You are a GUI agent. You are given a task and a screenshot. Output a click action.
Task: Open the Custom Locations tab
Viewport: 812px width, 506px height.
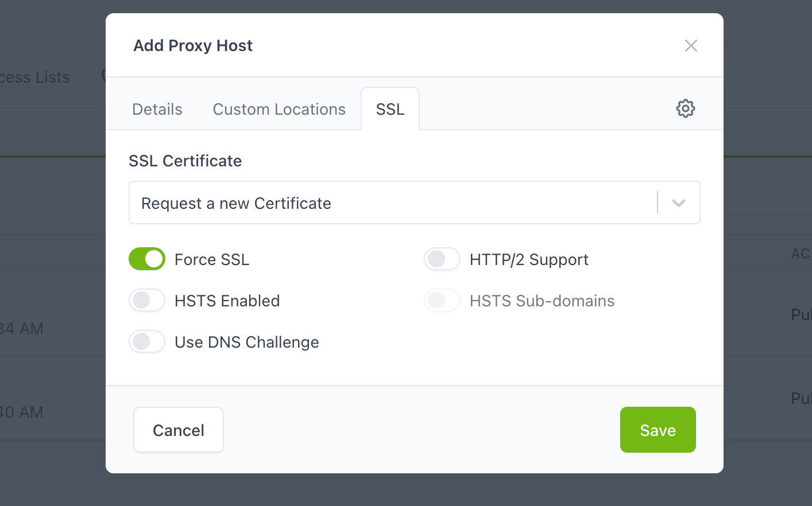(x=279, y=109)
